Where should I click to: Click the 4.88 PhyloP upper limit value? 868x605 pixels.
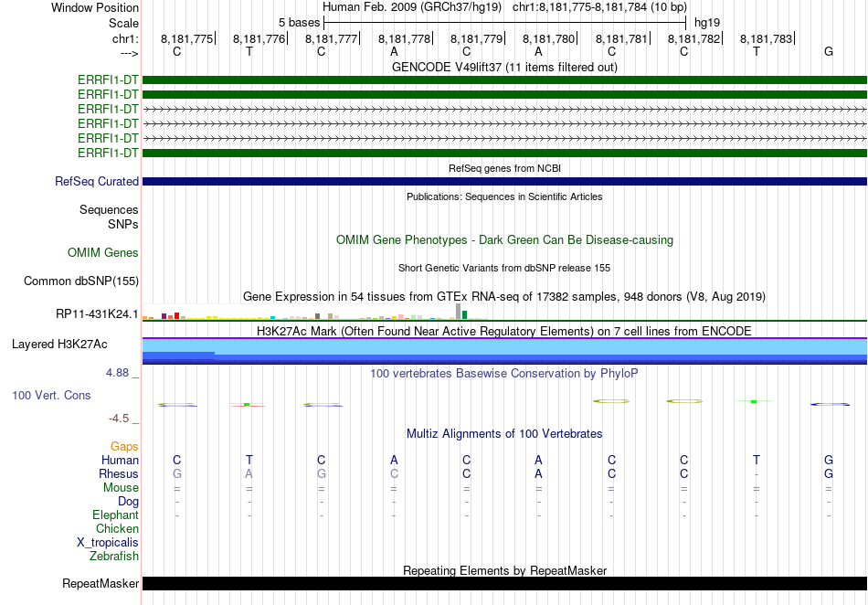coord(117,373)
